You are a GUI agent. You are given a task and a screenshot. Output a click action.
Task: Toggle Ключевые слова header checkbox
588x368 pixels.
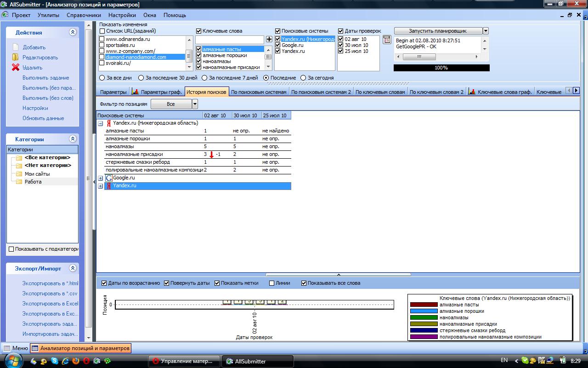point(199,31)
